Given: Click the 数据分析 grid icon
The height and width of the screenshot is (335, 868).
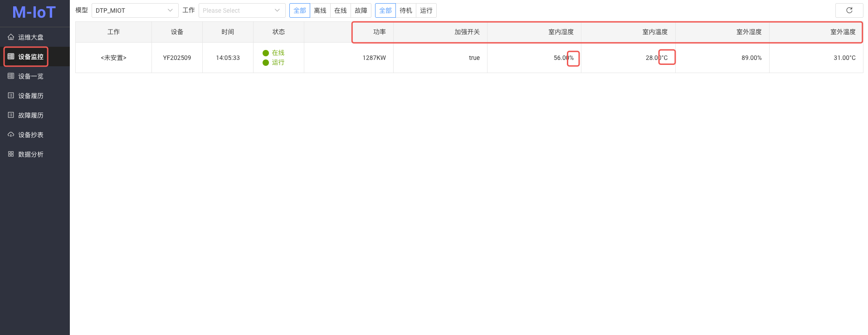Looking at the screenshot, I should 11,154.
